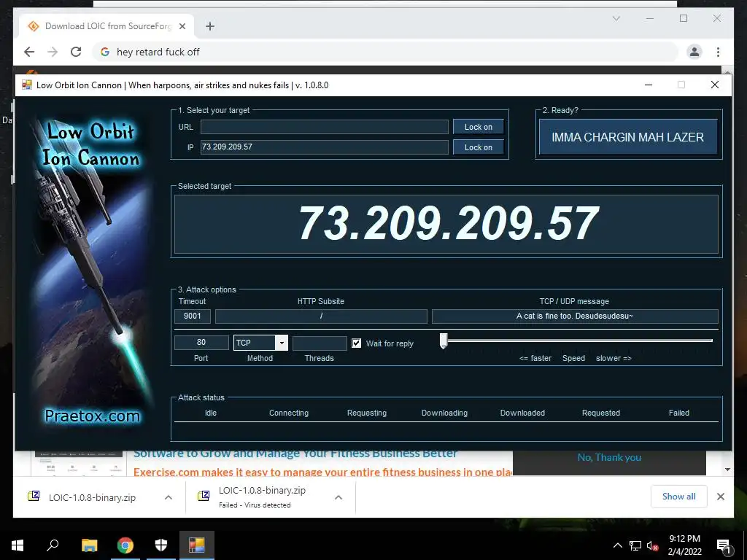
Task: Open a new Chrome tab
Action: tap(210, 26)
